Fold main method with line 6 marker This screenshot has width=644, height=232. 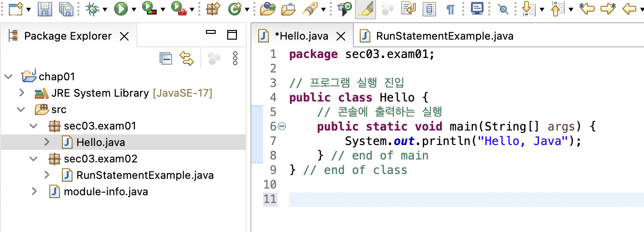[282, 126]
